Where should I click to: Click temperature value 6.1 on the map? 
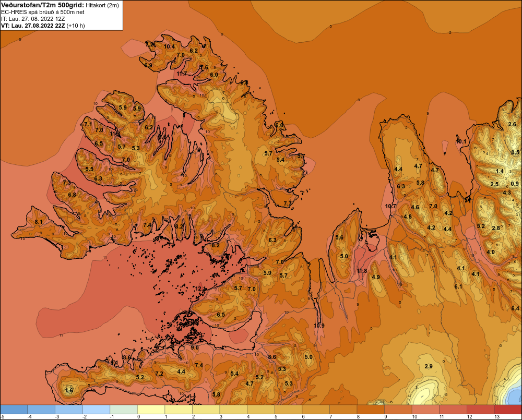[x=458, y=286]
